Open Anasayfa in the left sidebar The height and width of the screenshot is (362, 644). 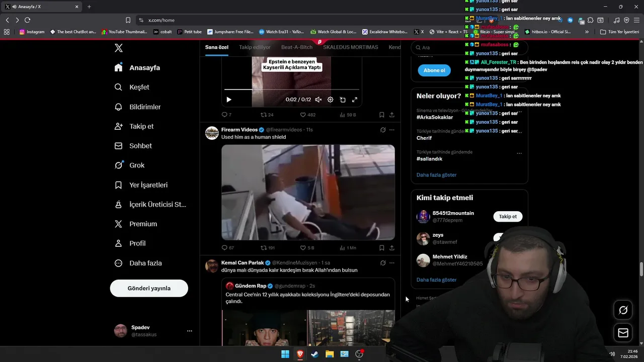tap(137, 68)
